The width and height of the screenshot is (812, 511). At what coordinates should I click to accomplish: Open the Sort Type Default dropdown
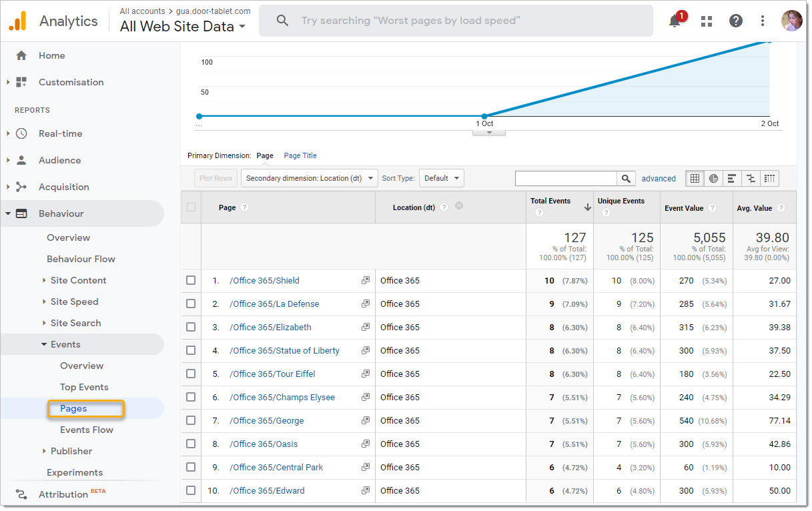441,178
